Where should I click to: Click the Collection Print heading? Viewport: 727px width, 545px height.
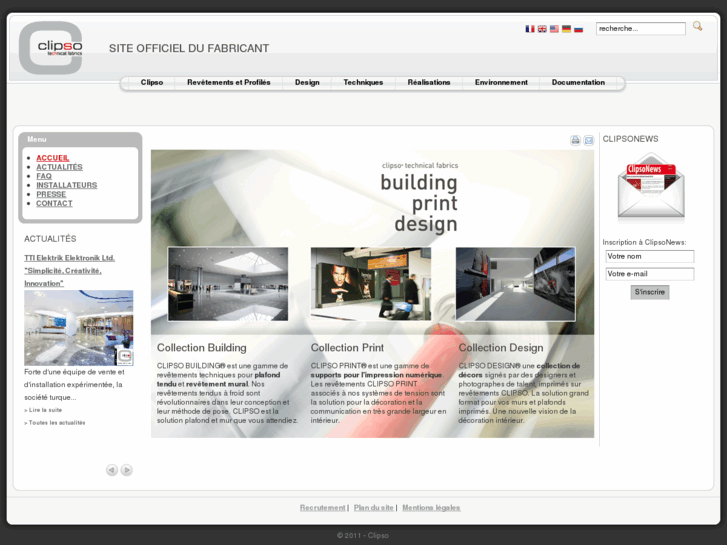pyautogui.click(x=347, y=348)
